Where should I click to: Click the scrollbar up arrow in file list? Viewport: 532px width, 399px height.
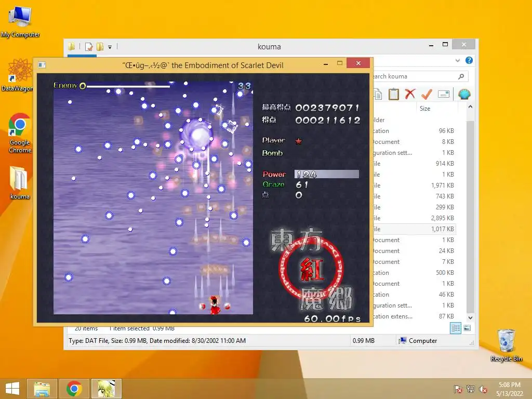point(470,107)
